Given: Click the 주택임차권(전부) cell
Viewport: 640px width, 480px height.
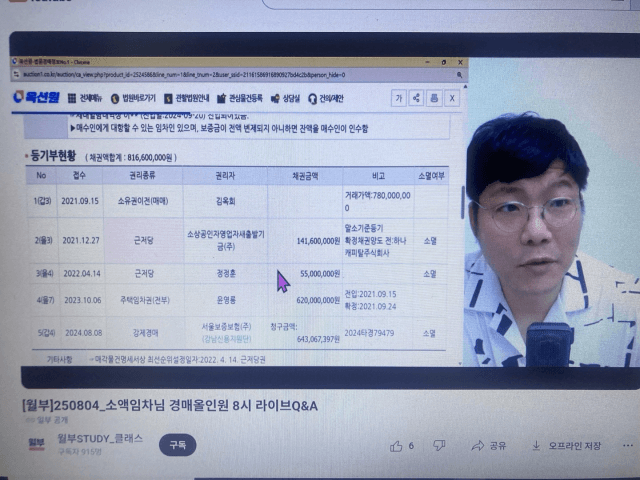Looking at the screenshot, I should (x=145, y=300).
